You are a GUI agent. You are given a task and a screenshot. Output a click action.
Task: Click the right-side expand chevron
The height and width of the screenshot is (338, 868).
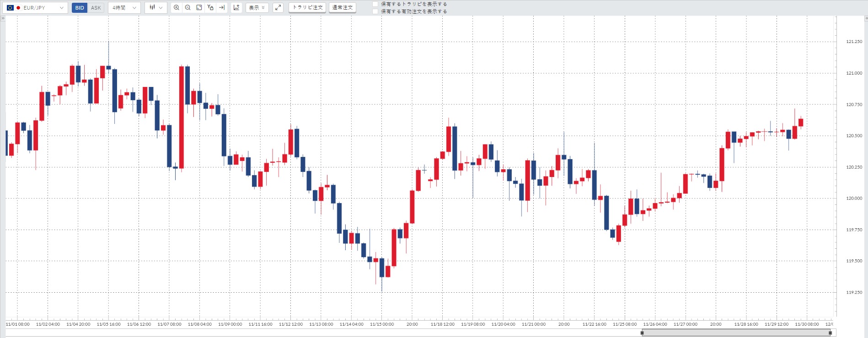[x=866, y=18]
